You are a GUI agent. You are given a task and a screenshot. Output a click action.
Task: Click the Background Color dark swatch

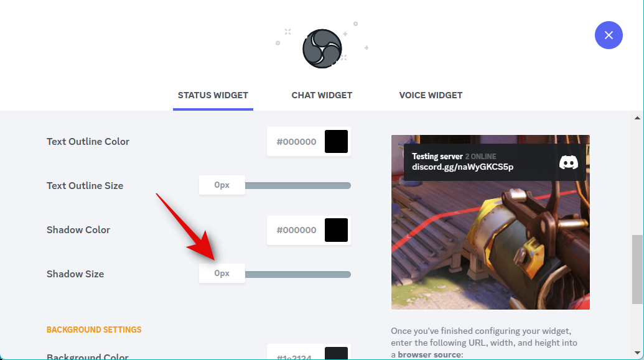(336, 353)
